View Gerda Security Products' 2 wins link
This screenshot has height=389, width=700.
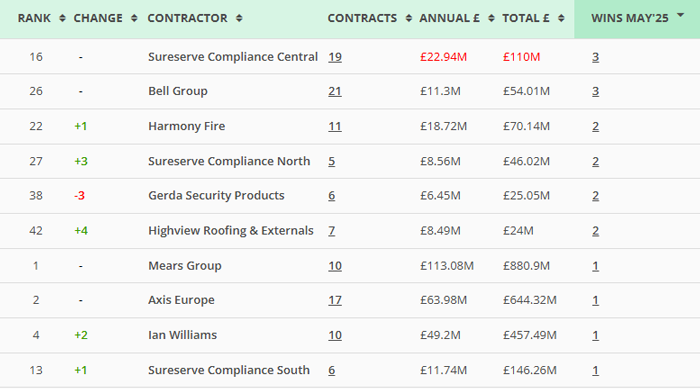(596, 196)
